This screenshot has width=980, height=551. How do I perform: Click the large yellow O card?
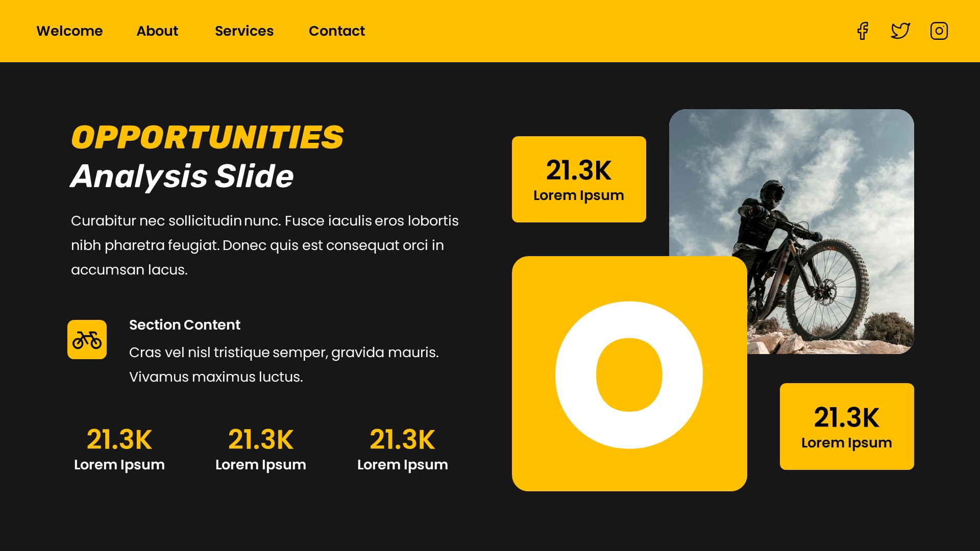point(629,374)
